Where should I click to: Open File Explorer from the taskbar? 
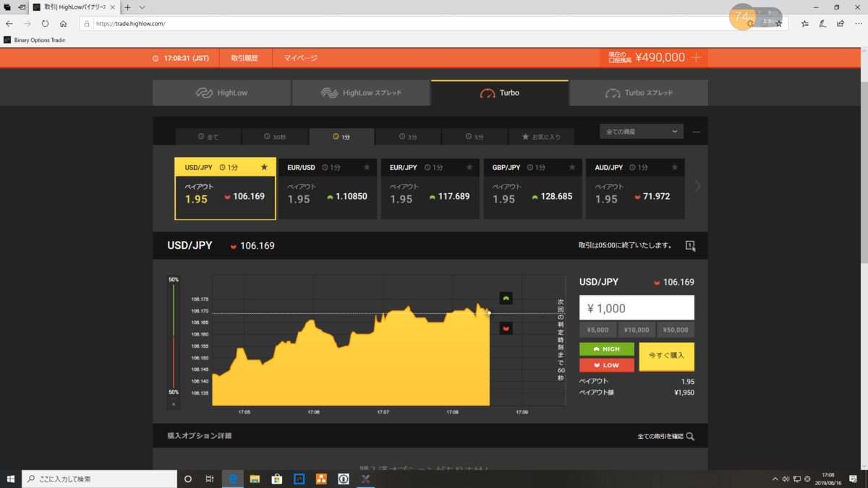(x=255, y=479)
